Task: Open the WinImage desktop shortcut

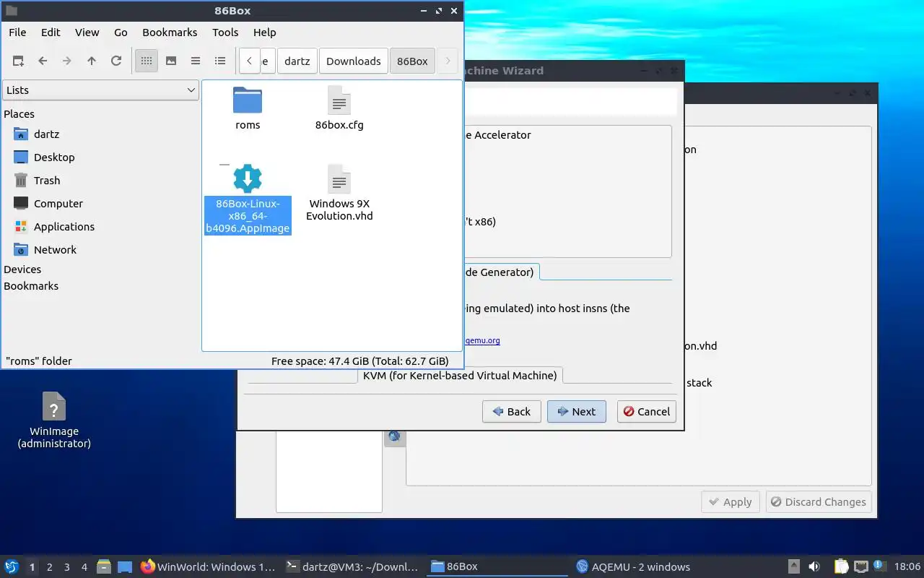Action: click(54, 420)
